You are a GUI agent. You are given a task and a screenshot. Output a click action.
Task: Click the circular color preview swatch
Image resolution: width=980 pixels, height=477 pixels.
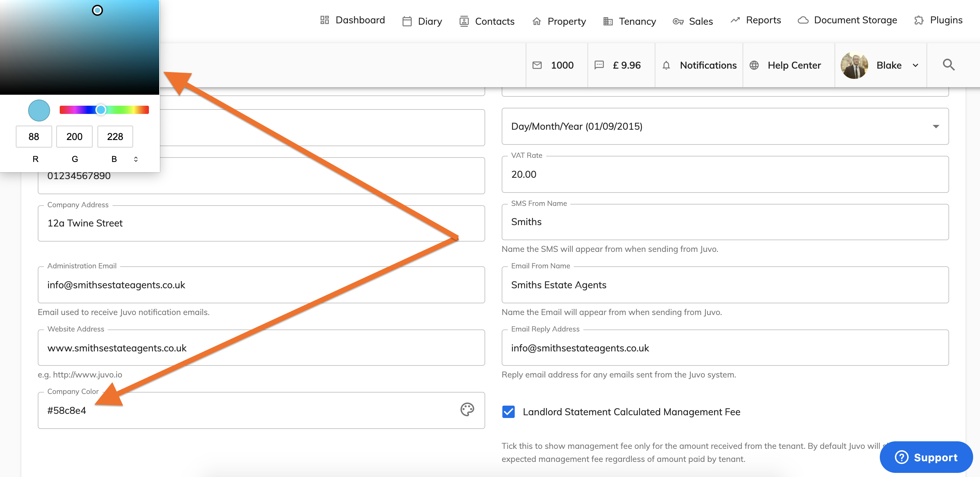pyautogui.click(x=39, y=111)
